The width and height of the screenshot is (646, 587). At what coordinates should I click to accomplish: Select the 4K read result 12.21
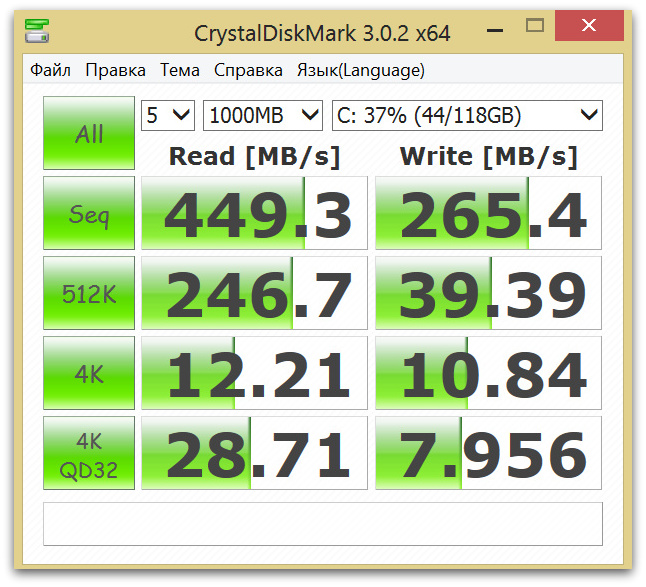coord(254,373)
